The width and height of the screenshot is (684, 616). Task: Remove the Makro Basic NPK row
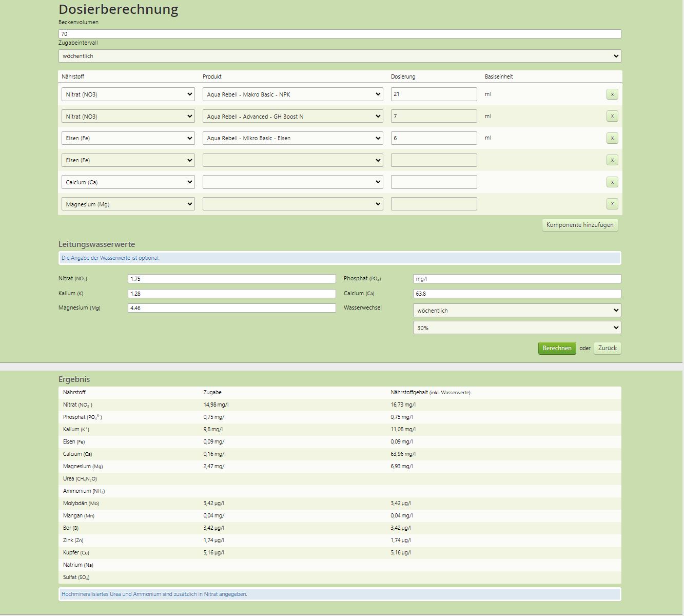pos(612,94)
